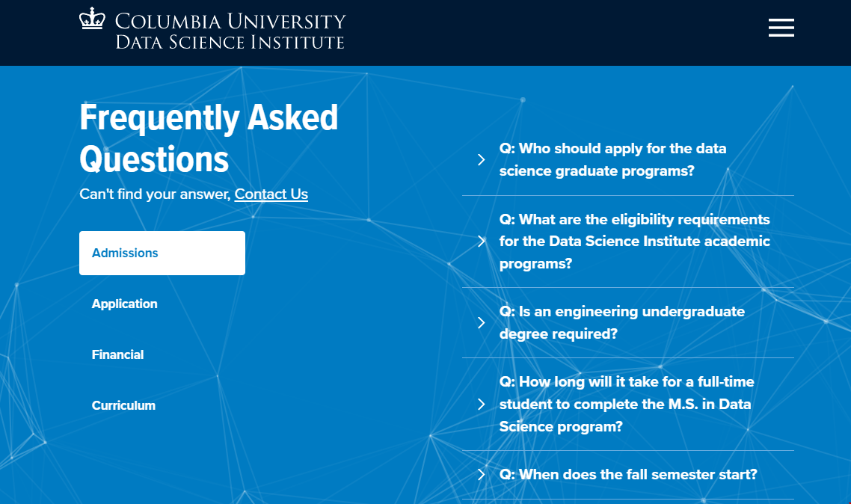Open the Financial FAQ category
851x504 pixels.
pyautogui.click(x=117, y=354)
